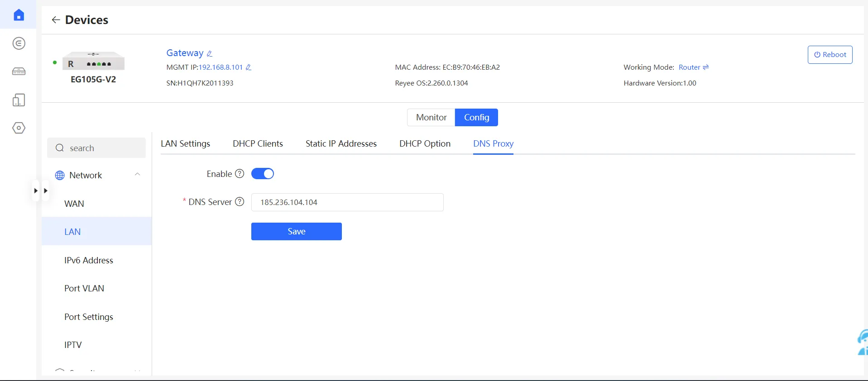Open the DHCP Clients tab

pyautogui.click(x=258, y=144)
